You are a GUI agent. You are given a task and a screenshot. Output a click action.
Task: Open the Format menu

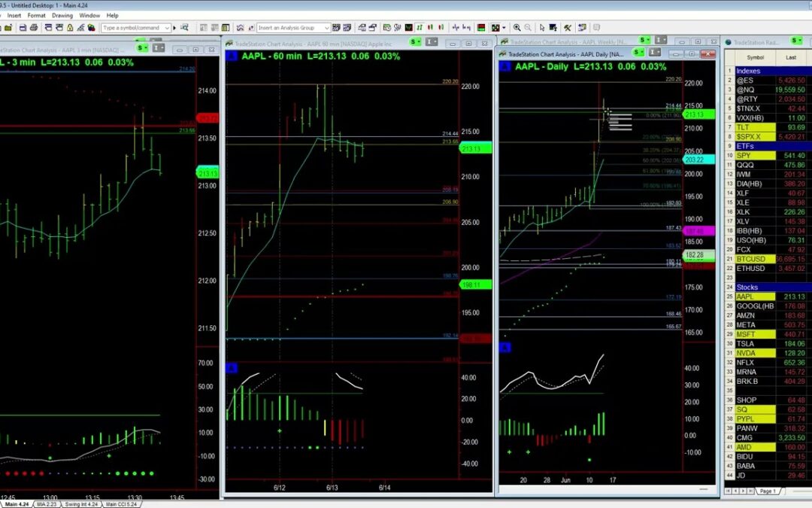click(36, 16)
